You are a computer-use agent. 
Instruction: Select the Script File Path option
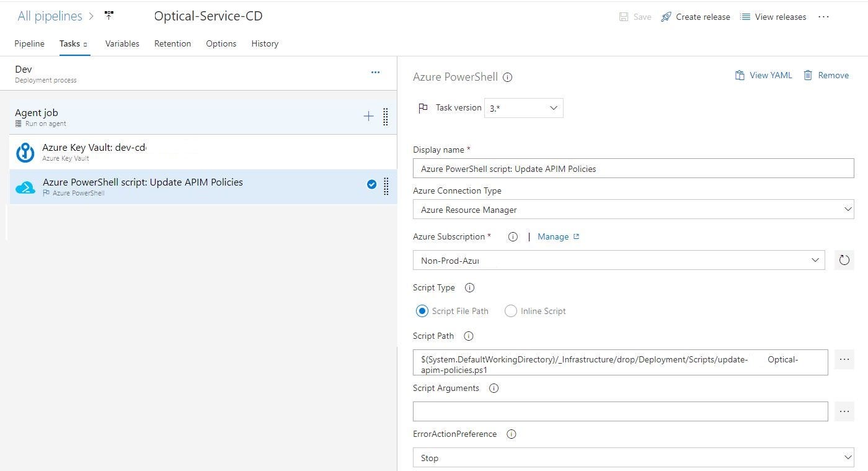422,311
